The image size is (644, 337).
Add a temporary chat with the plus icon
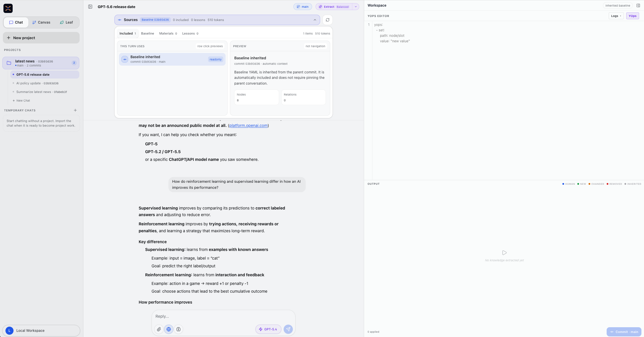coord(75,110)
